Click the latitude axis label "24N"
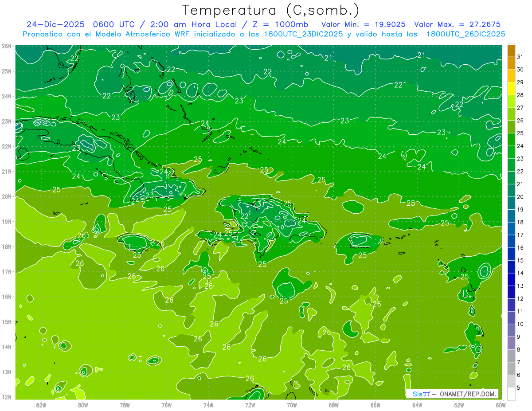Viewport: 532px width, 411px height. pyautogui.click(x=7, y=96)
